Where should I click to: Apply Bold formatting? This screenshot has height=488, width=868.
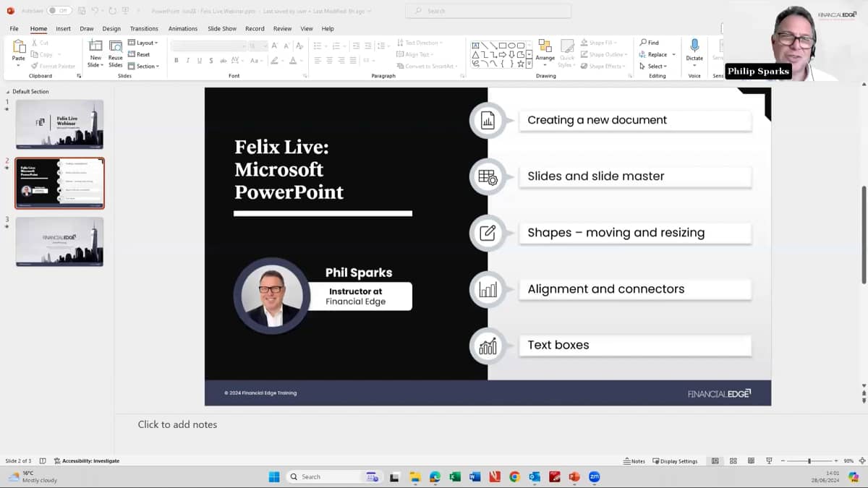pyautogui.click(x=176, y=61)
